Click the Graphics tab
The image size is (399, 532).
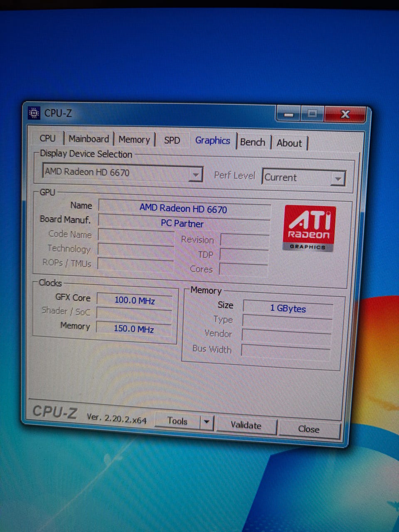212,140
